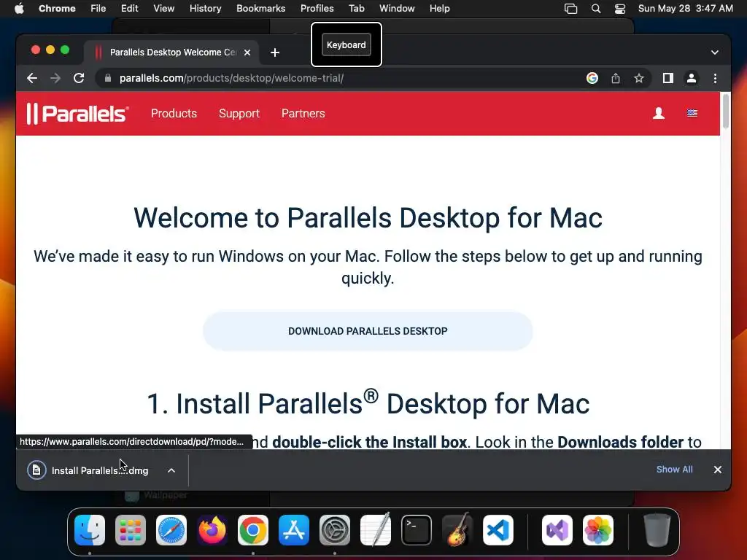Open the Window menu
This screenshot has width=747, height=560.
click(397, 9)
